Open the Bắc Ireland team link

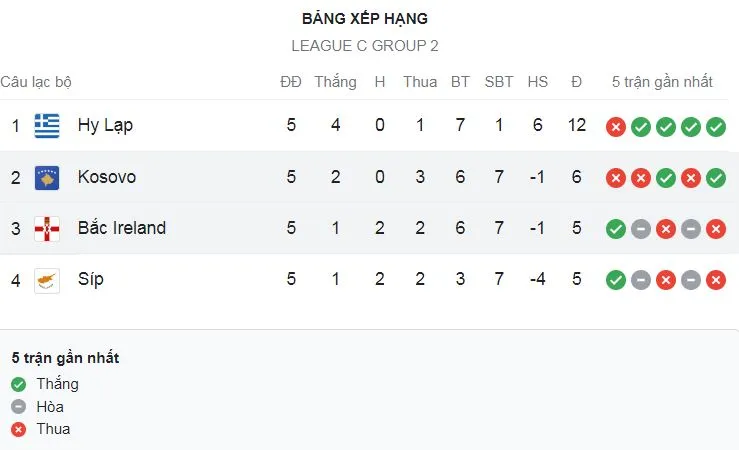coord(122,229)
